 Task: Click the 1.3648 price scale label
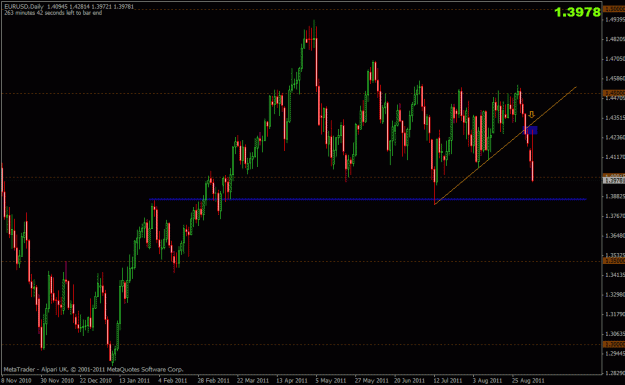pos(615,236)
